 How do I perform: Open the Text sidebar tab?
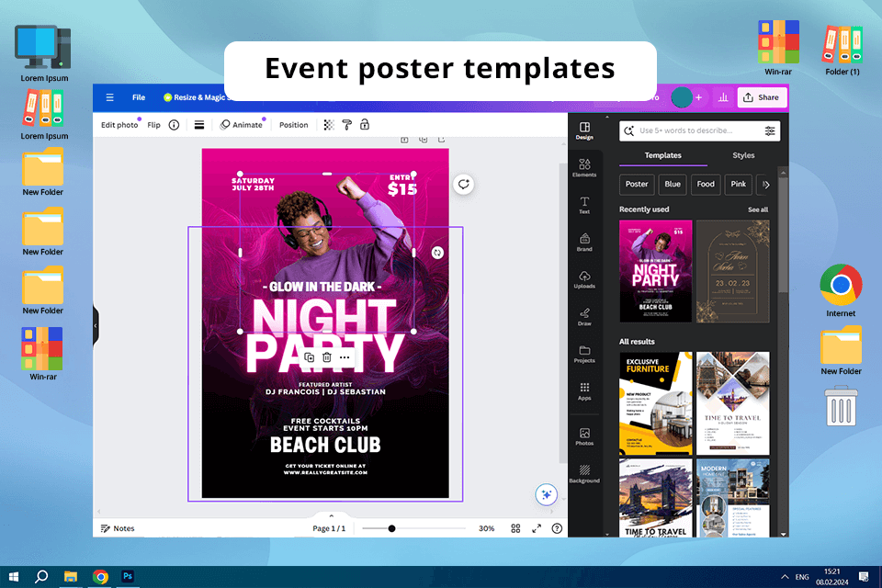584,205
